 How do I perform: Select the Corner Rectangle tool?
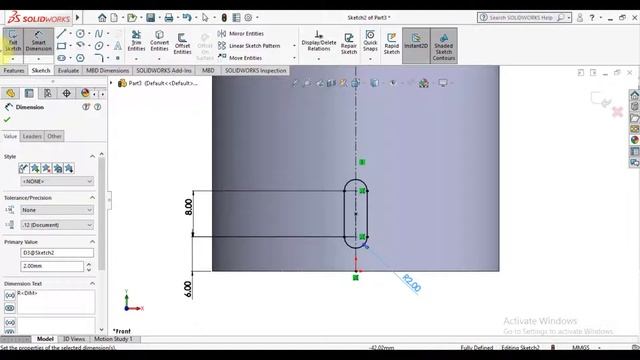point(62,46)
